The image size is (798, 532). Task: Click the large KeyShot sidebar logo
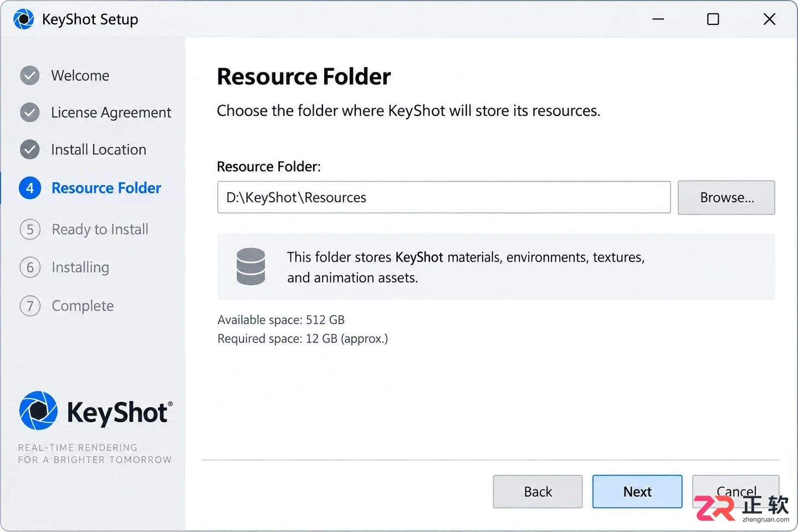96,411
